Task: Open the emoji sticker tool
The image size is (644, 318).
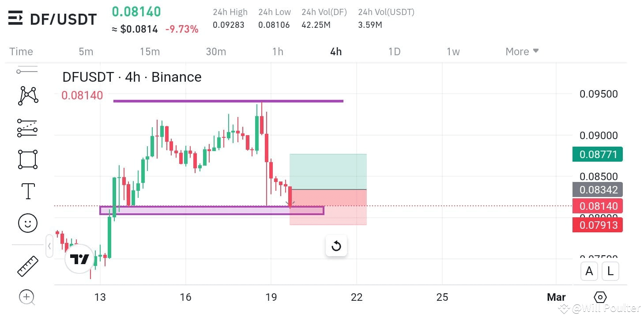Action: tap(27, 223)
